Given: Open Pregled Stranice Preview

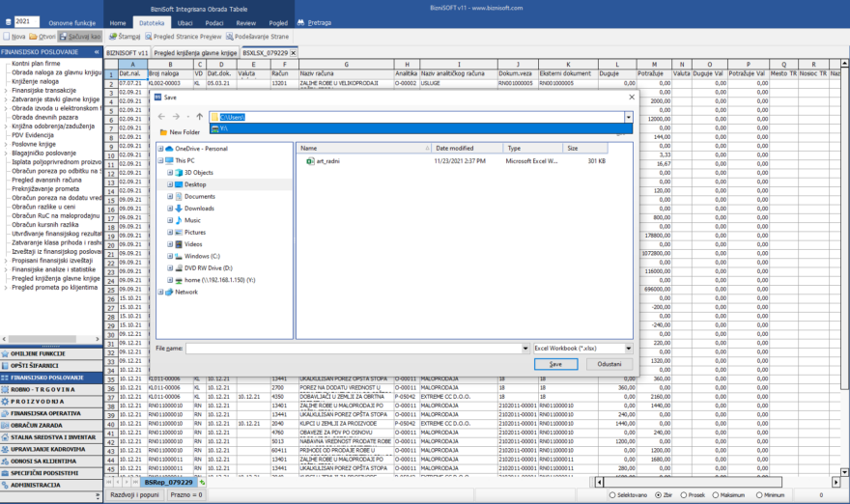Looking at the screenshot, I should pos(182,36).
